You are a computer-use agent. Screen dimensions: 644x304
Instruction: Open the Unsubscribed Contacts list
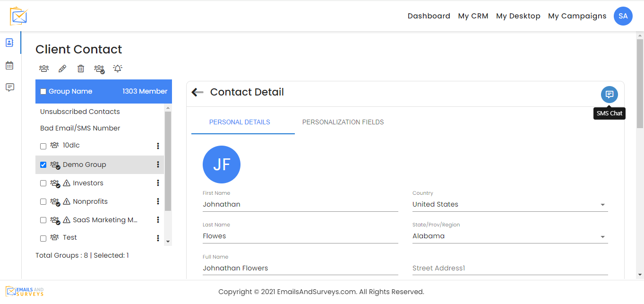coord(80,112)
